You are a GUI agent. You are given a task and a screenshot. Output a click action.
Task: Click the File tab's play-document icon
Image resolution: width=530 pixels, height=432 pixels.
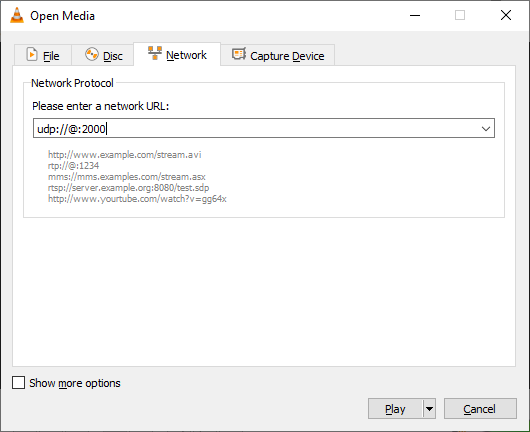tap(32, 54)
